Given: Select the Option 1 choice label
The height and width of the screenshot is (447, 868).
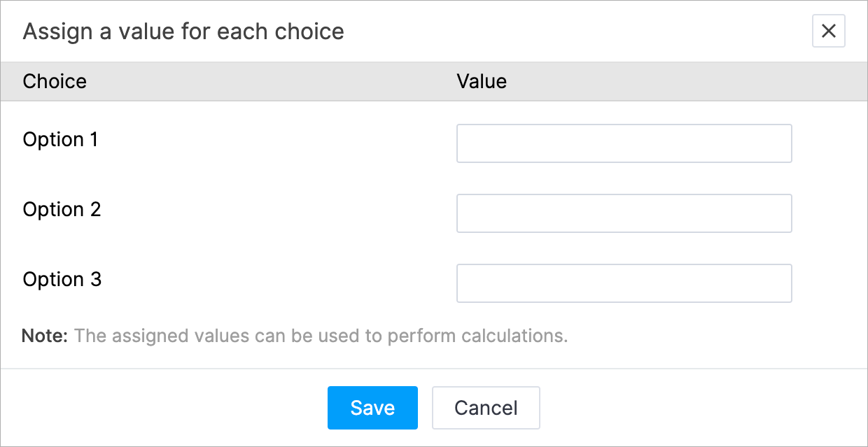Looking at the screenshot, I should tap(60, 140).
